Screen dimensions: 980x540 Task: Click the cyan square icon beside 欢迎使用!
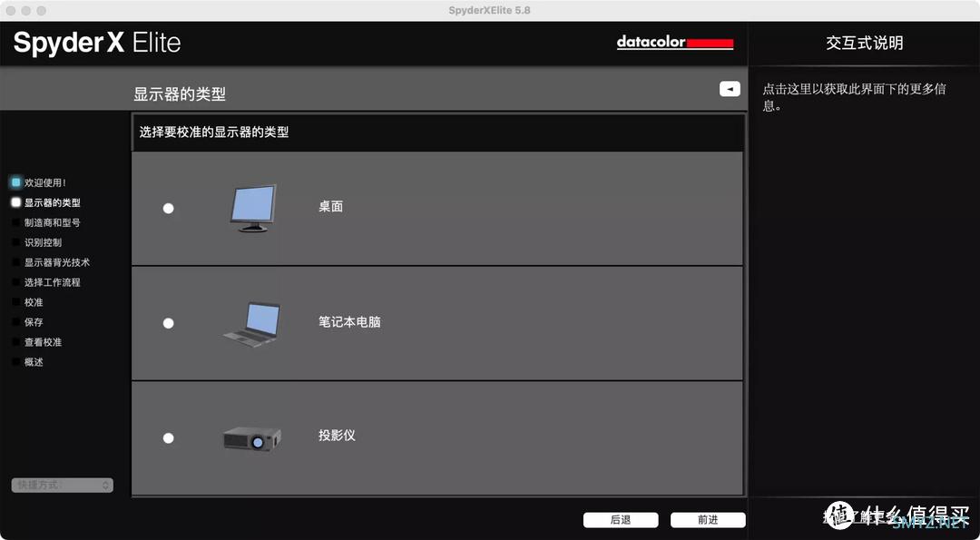tap(15, 182)
